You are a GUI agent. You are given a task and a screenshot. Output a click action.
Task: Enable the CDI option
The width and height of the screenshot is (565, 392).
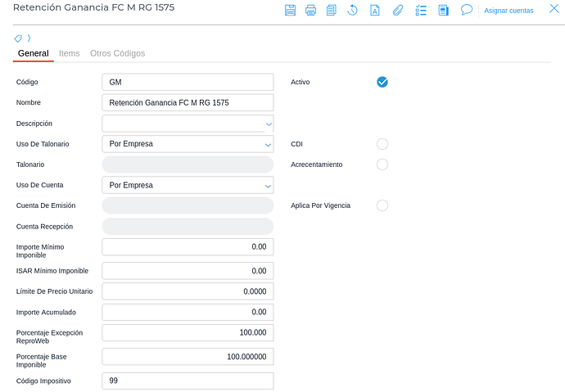pyautogui.click(x=382, y=144)
